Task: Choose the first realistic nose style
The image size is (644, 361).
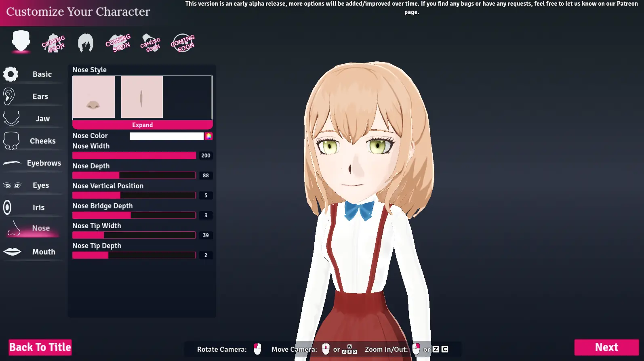Action: (94, 97)
